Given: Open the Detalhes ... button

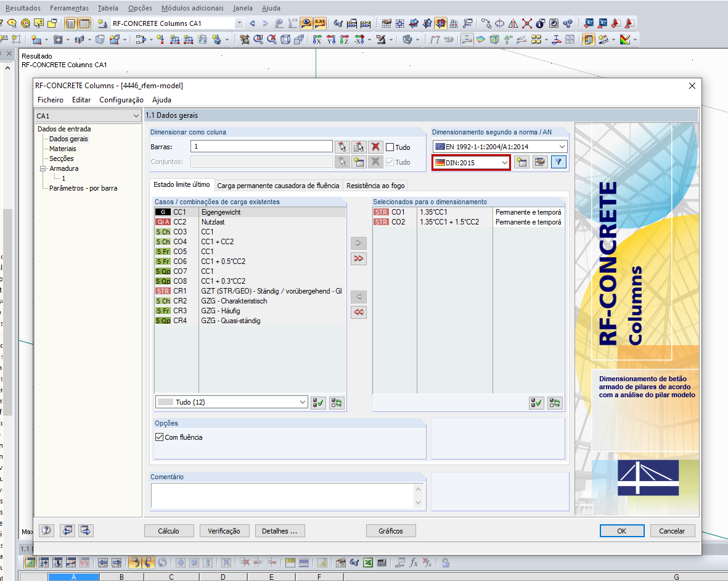Looking at the screenshot, I should [279, 531].
